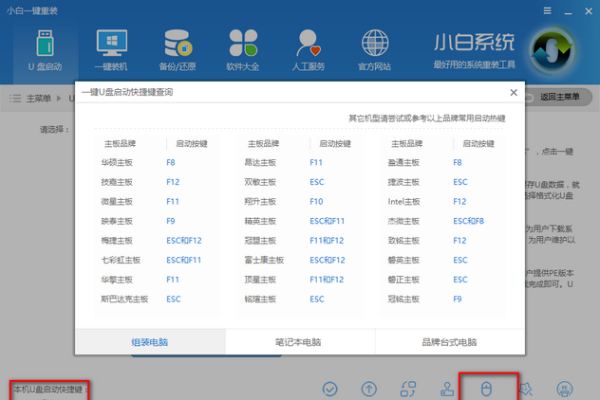Select the 斯巴达克主板 row
Viewport: 600px width, 400px height.
(x=157, y=299)
